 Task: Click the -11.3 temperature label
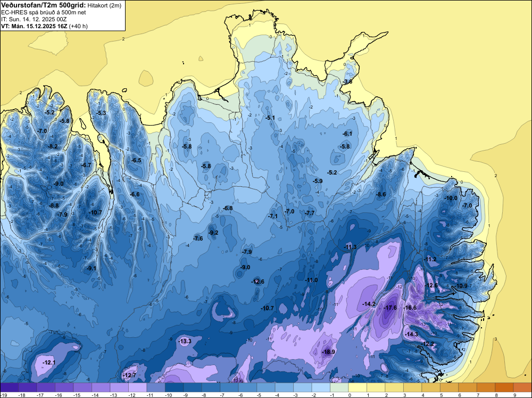[350, 247]
